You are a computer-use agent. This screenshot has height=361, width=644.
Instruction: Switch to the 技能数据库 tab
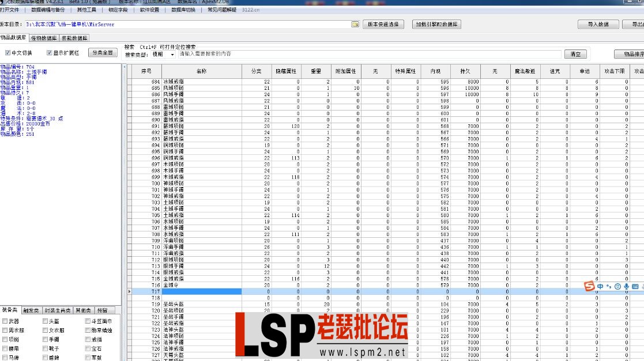74,38
